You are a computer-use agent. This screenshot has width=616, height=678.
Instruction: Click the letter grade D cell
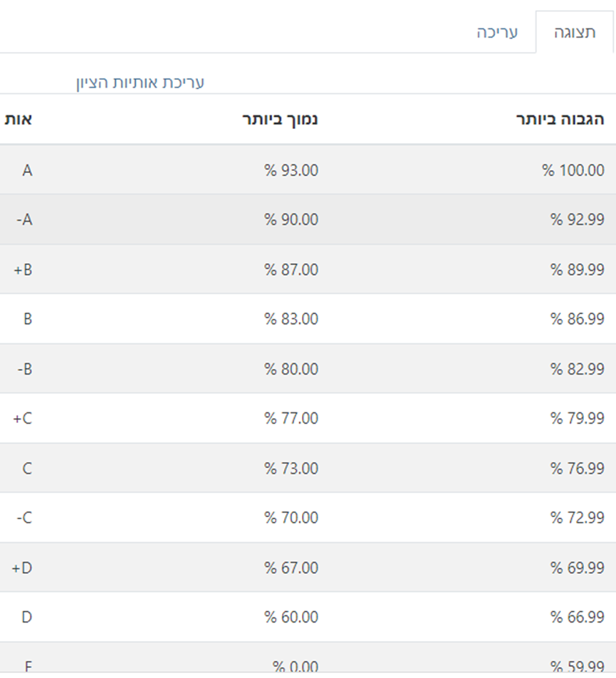[x=26, y=617]
